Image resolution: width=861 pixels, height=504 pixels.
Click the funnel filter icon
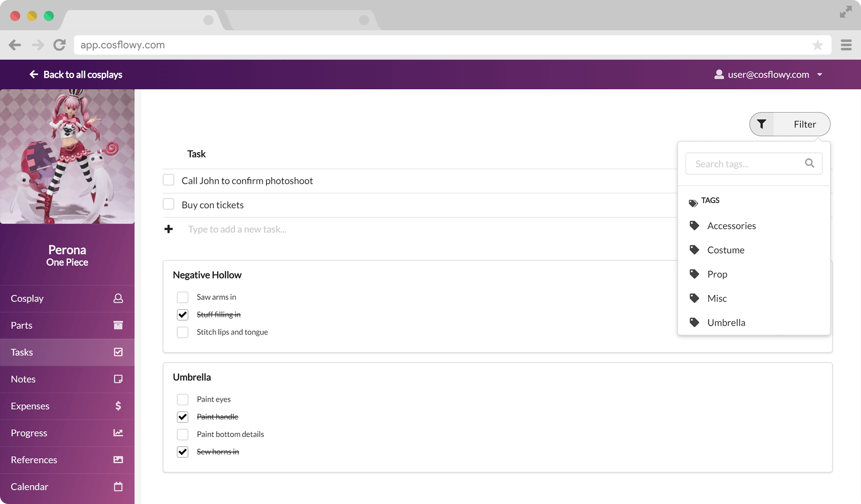(761, 124)
